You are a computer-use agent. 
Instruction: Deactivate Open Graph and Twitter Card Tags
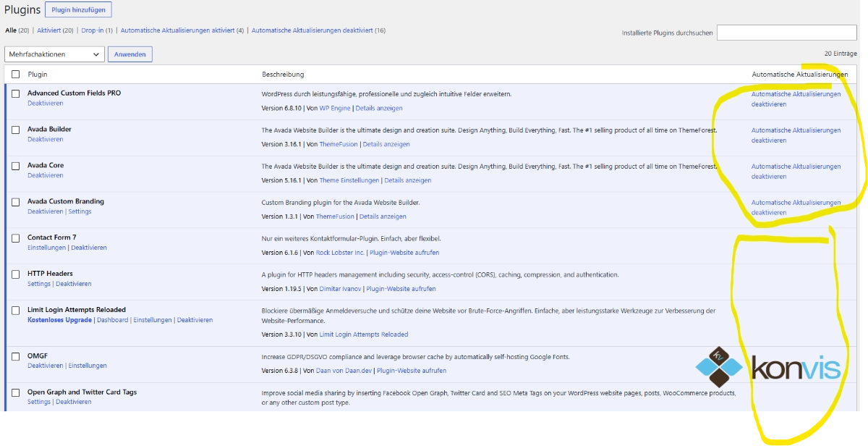[74, 402]
